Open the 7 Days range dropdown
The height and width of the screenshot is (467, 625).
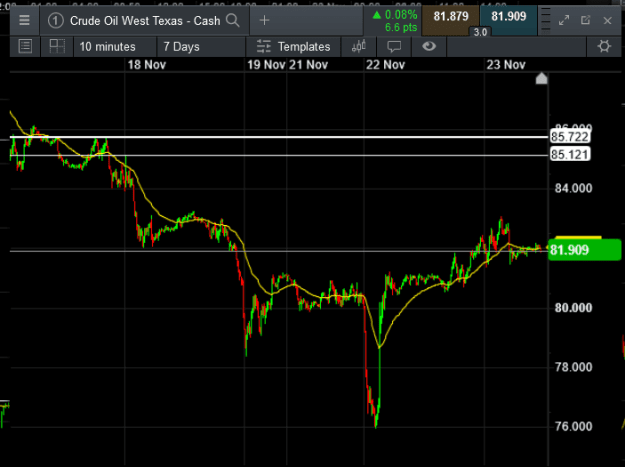(201, 47)
